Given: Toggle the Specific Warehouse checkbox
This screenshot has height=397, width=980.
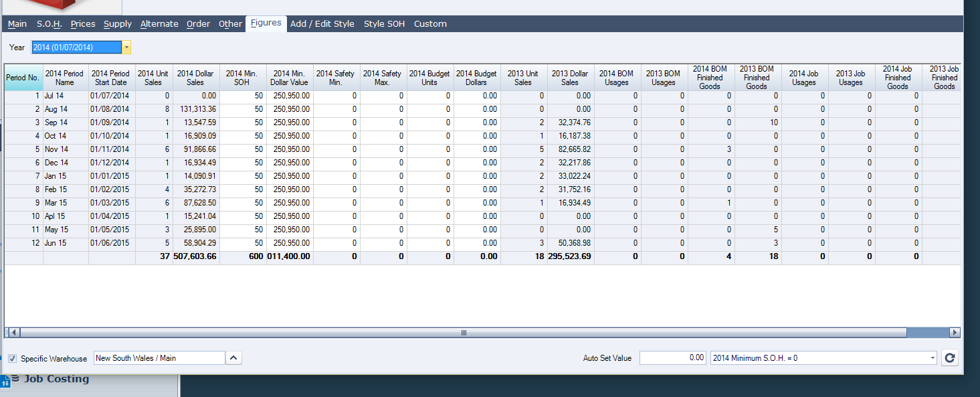Looking at the screenshot, I should (x=13, y=359).
